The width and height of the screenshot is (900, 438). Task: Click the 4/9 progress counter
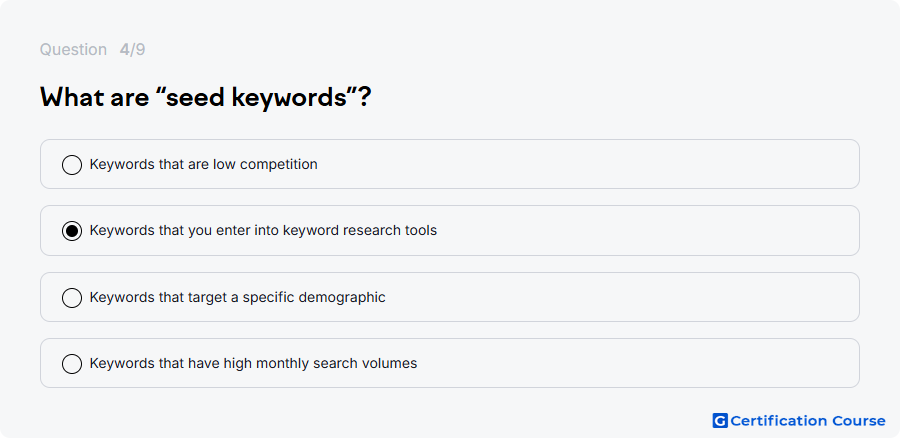point(133,50)
